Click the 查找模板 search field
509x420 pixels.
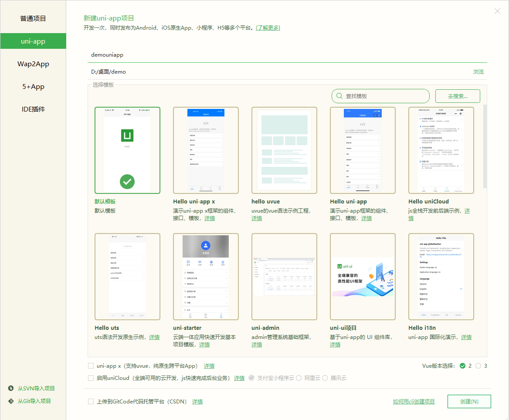pos(380,96)
